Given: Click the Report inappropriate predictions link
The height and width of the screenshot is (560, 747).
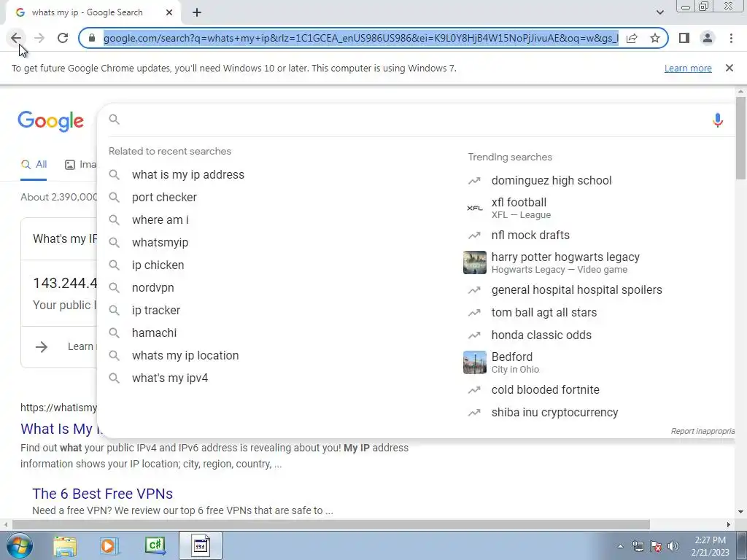Looking at the screenshot, I should (703, 431).
